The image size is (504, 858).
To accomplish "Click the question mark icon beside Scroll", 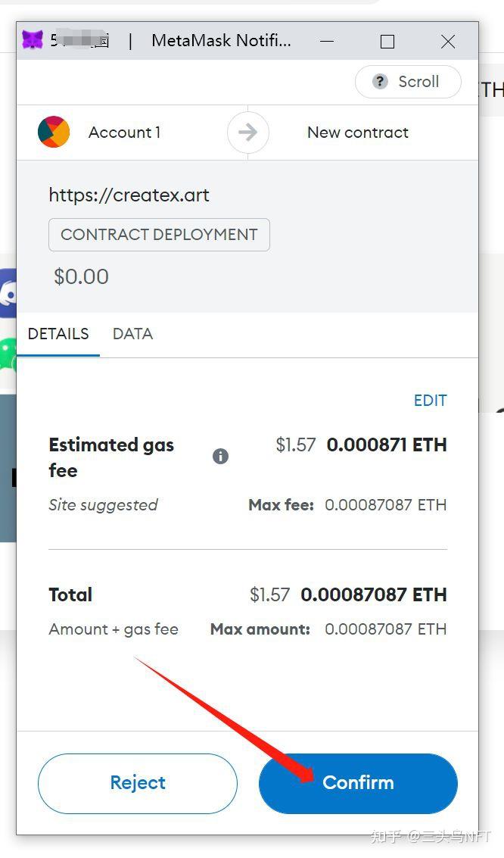I will [380, 82].
